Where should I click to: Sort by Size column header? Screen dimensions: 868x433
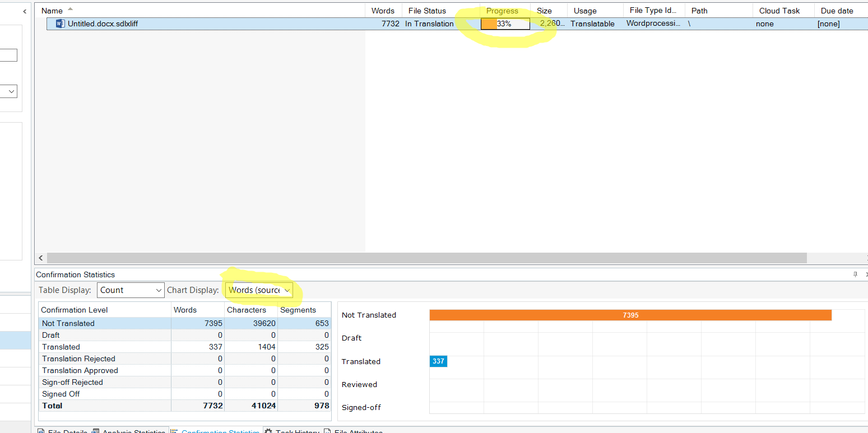point(544,11)
